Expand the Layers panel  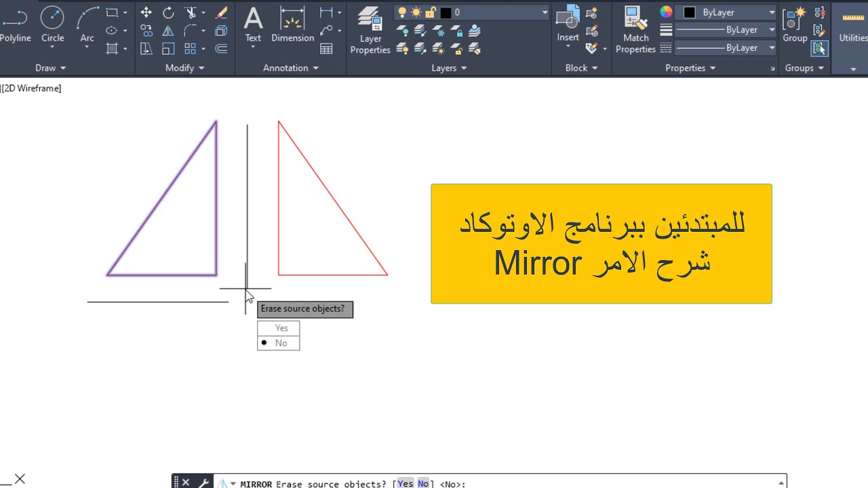tap(449, 68)
